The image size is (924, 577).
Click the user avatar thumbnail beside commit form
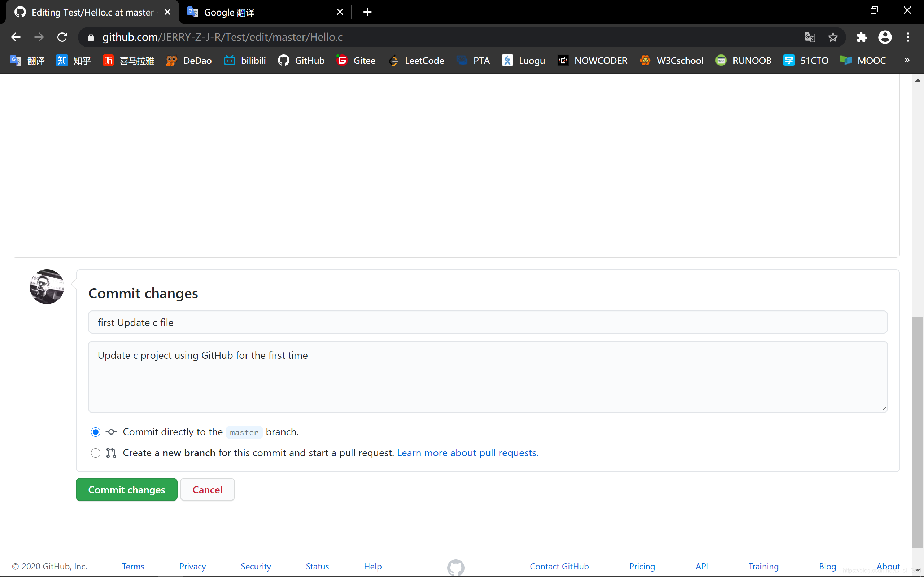click(x=47, y=287)
